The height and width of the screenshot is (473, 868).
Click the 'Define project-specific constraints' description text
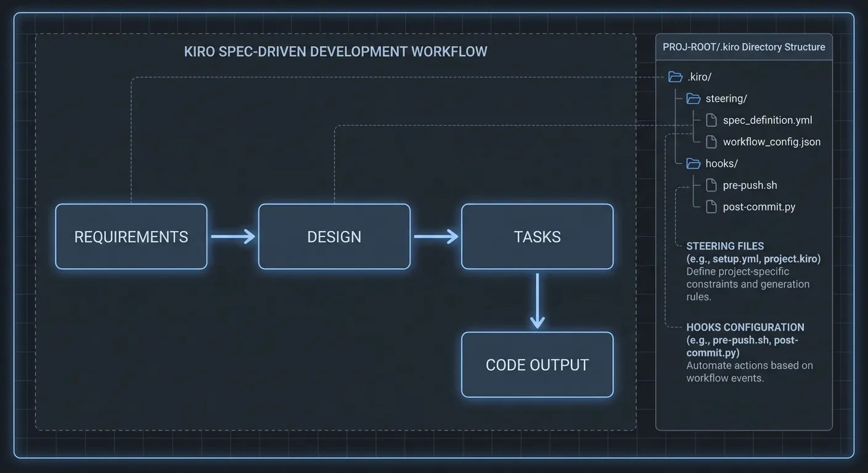click(748, 284)
